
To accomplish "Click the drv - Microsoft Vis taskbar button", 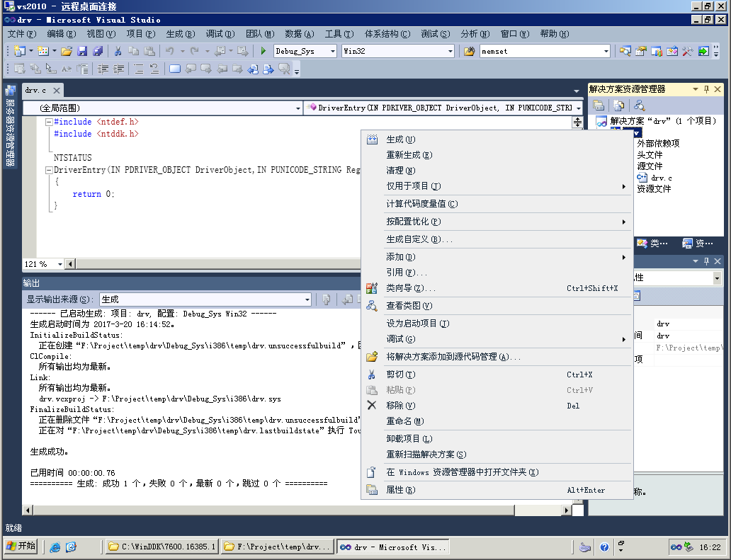I will (393, 547).
